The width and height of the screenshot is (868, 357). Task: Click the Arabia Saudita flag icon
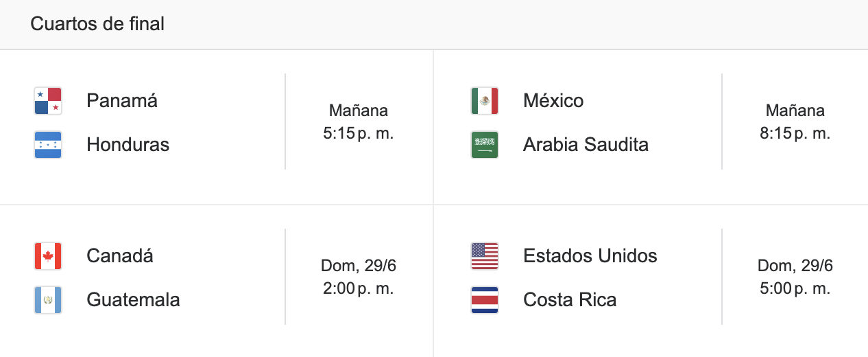[x=485, y=145]
